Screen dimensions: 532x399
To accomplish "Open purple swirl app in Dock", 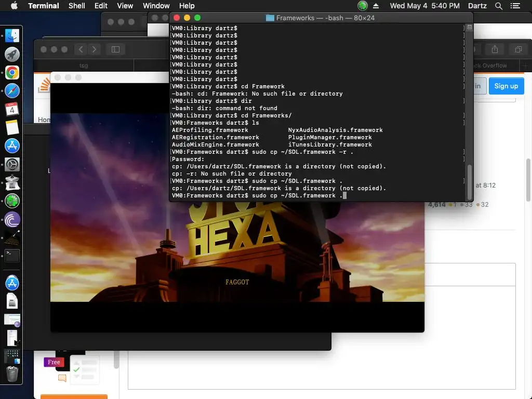I will (x=12, y=220).
